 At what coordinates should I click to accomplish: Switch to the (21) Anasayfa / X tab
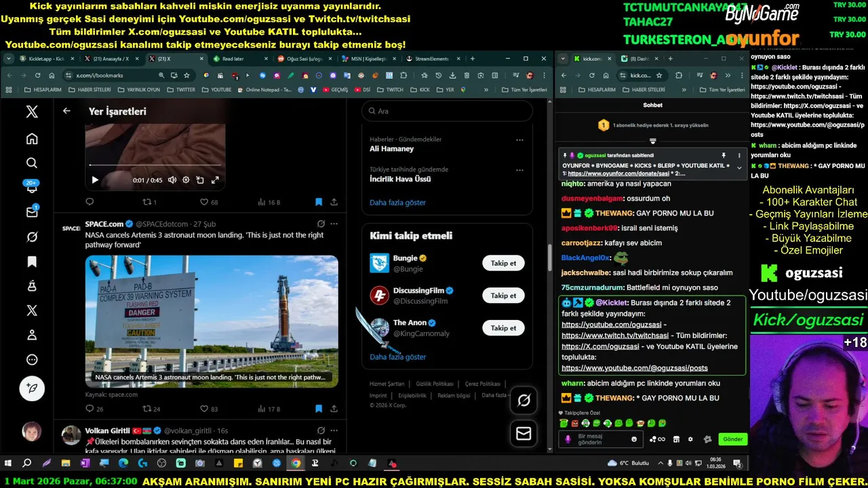(110, 59)
